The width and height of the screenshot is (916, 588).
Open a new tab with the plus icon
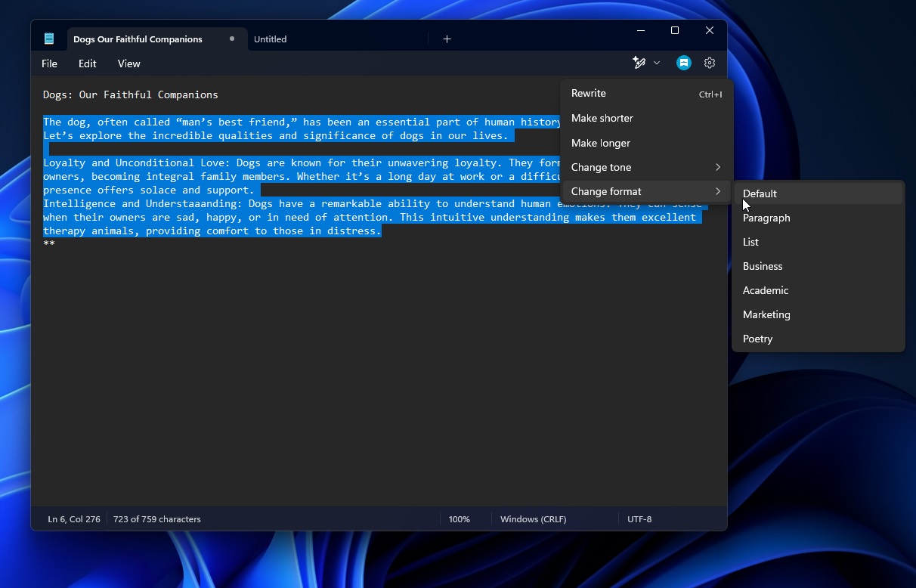pyautogui.click(x=447, y=39)
